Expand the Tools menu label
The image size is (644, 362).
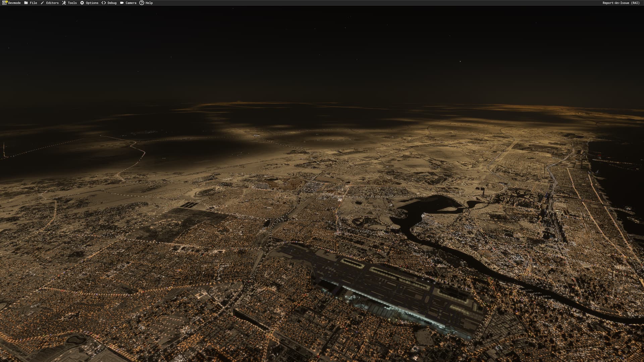pos(72,3)
